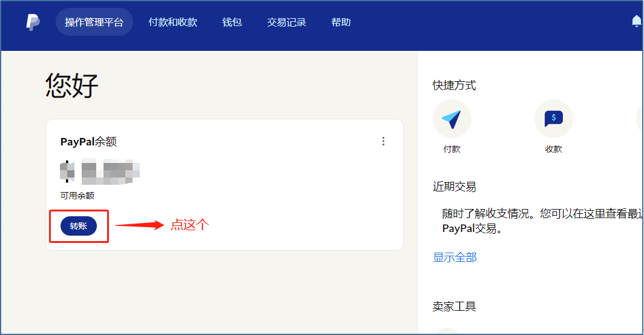Open the three-dot menu on PayPal余额 card

383,141
